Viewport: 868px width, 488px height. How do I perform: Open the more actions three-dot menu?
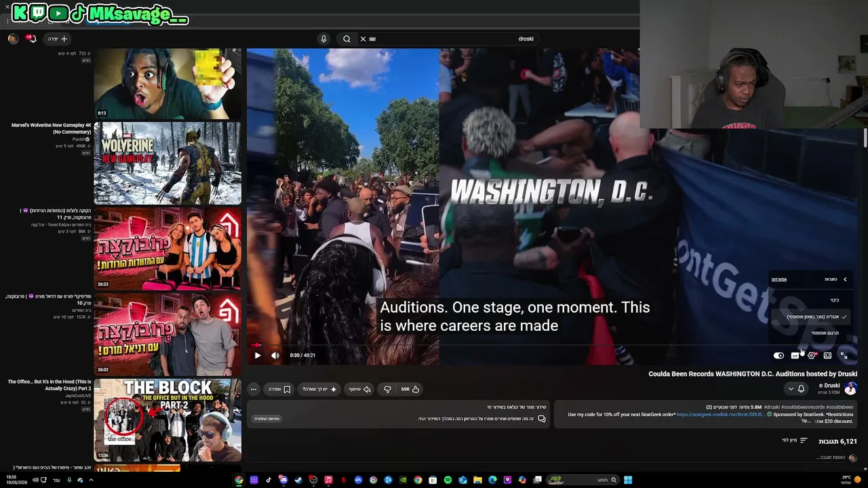tap(254, 389)
